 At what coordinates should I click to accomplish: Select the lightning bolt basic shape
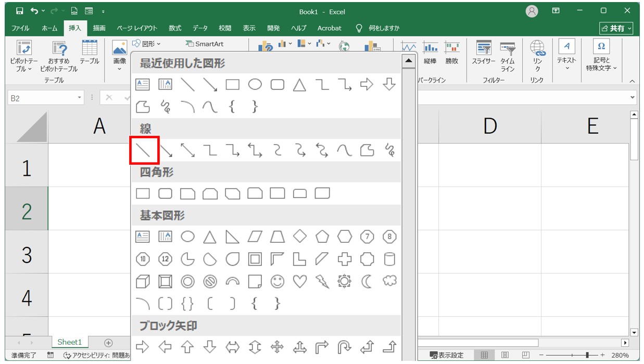pyautogui.click(x=322, y=282)
